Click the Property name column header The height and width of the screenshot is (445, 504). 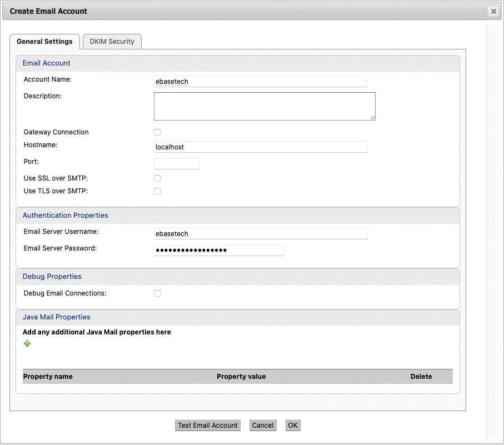(x=48, y=377)
